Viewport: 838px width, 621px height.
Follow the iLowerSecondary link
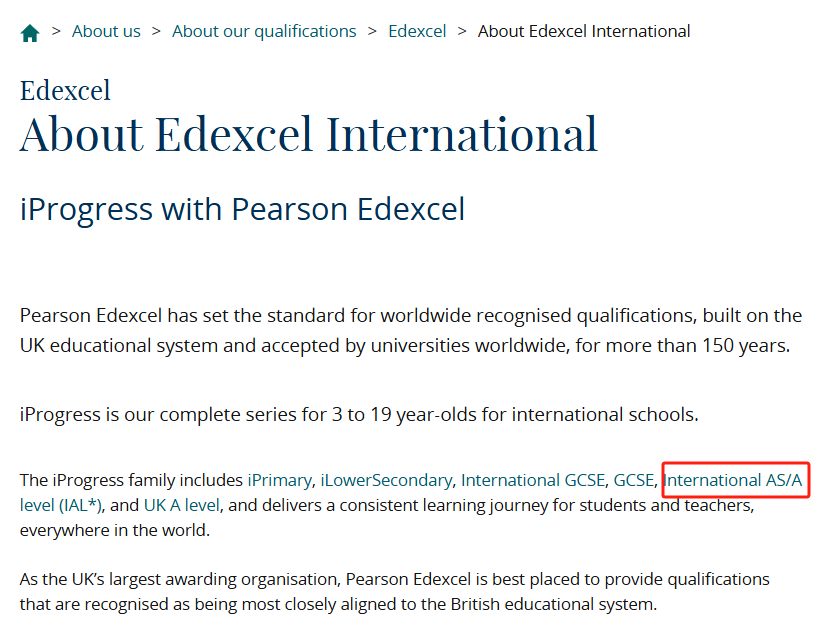386,480
